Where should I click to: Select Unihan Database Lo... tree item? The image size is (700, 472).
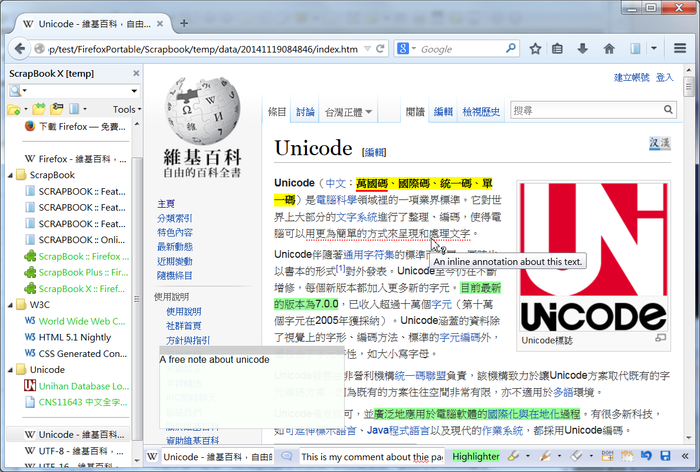click(x=77, y=386)
